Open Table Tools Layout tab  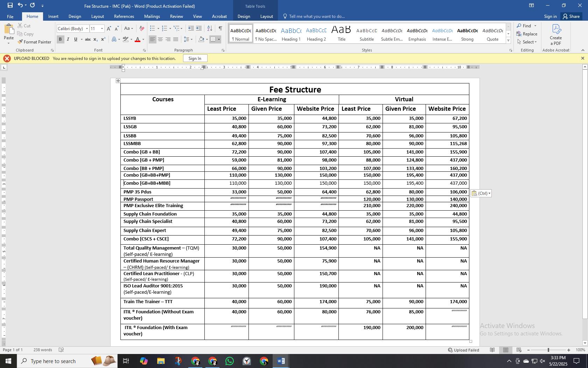pos(266,16)
